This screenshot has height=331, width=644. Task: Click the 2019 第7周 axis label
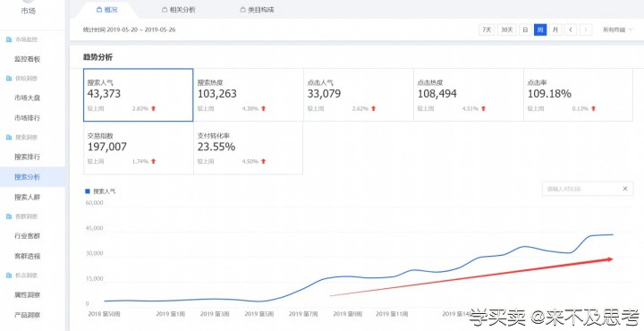click(x=303, y=314)
